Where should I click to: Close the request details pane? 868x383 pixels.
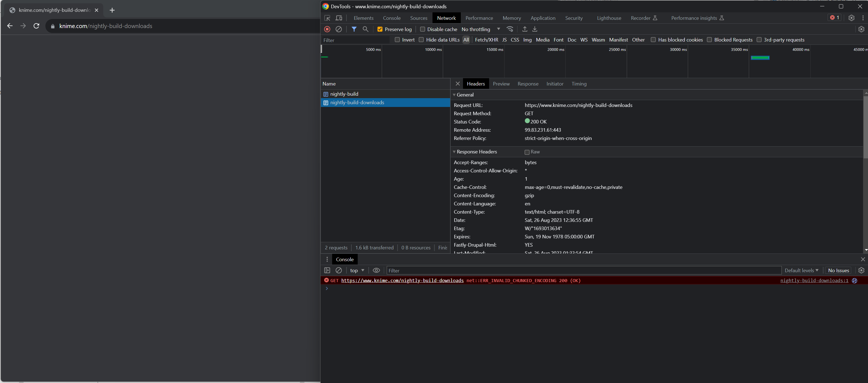[x=458, y=84]
